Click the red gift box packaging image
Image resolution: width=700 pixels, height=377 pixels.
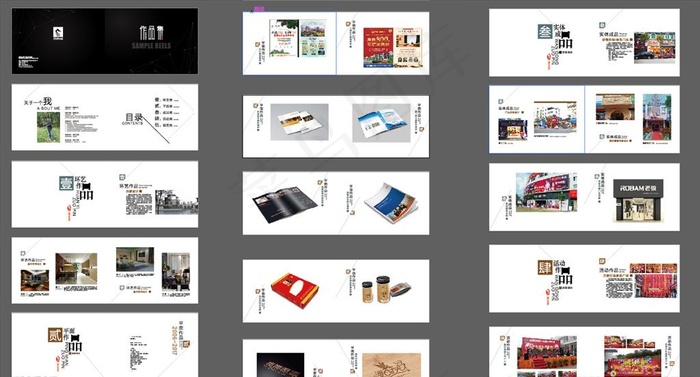295,290
